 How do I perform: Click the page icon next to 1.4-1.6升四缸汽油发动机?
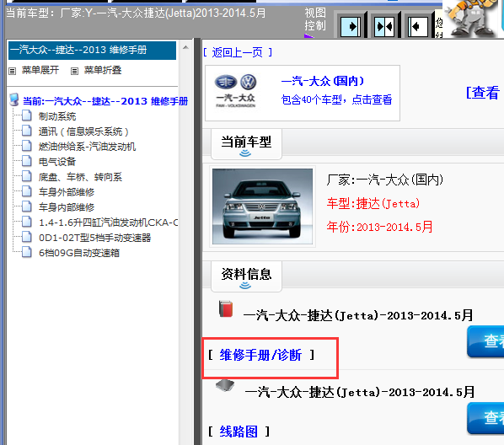coord(27,221)
